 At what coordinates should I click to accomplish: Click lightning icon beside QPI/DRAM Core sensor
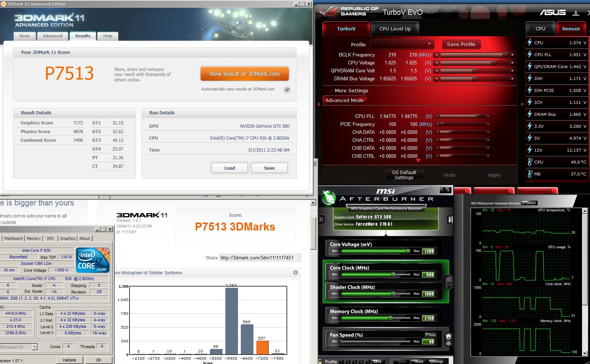(x=530, y=66)
